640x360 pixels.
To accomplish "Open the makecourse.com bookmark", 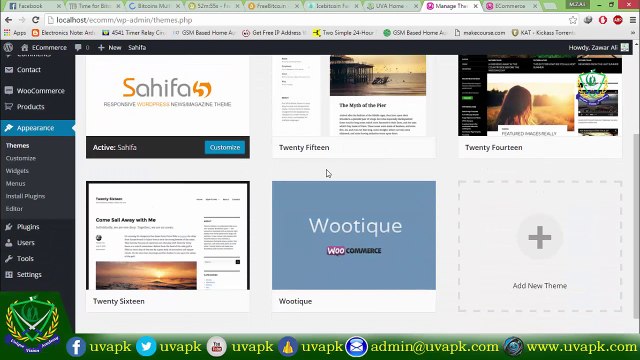I will [479, 33].
